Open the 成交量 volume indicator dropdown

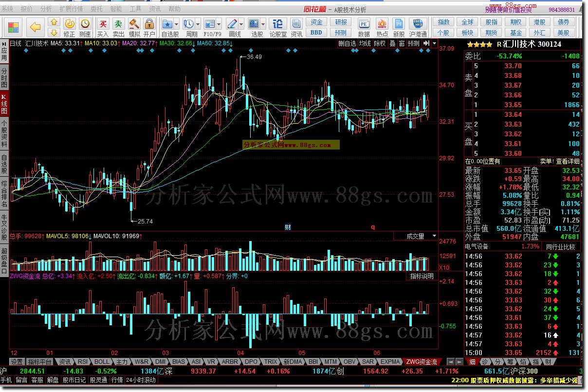[x=416, y=236]
